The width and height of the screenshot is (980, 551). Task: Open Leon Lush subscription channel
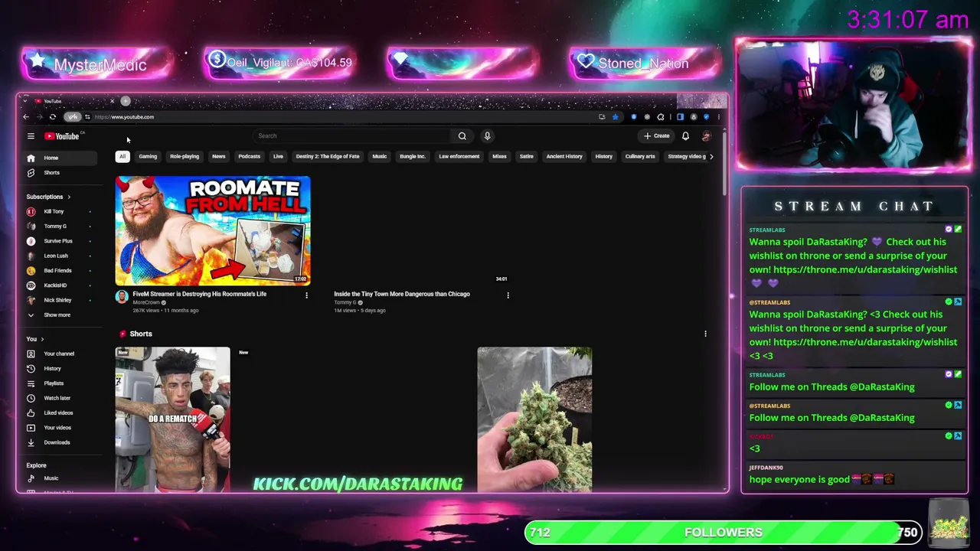(60, 256)
